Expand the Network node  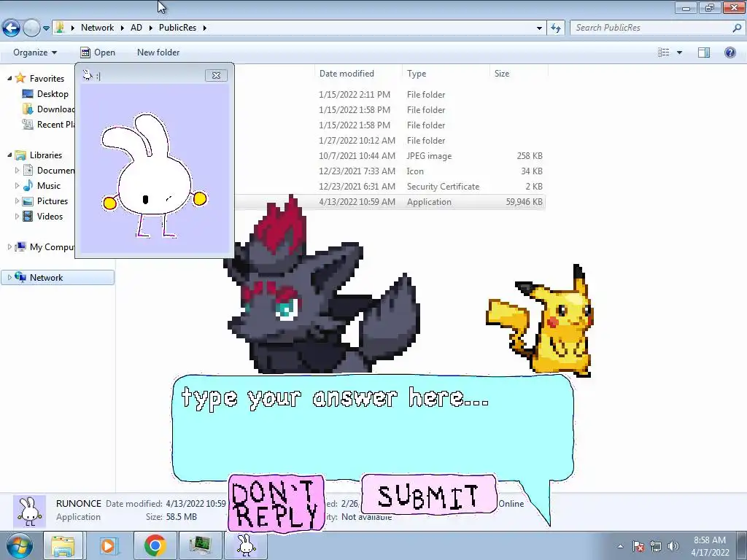coord(9,277)
